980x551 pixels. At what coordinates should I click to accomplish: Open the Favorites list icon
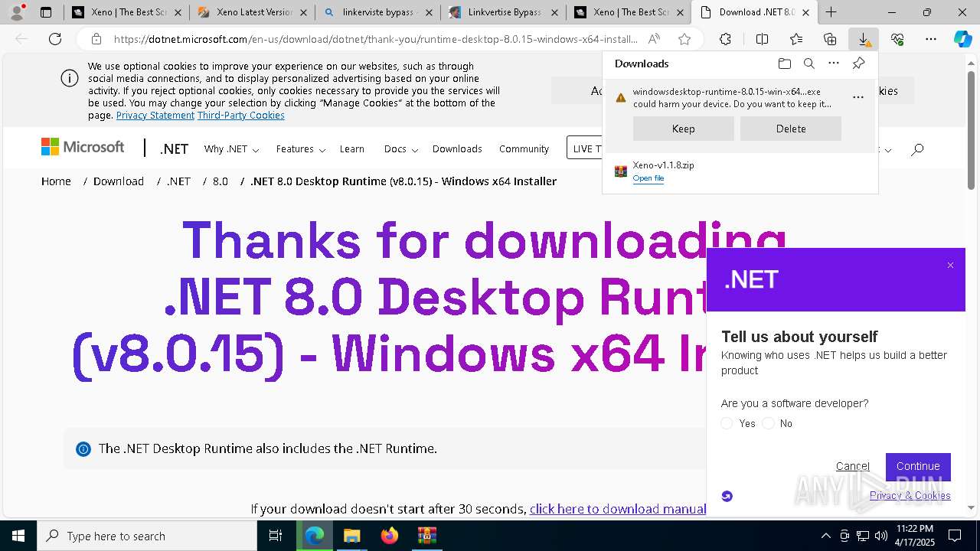(796, 40)
